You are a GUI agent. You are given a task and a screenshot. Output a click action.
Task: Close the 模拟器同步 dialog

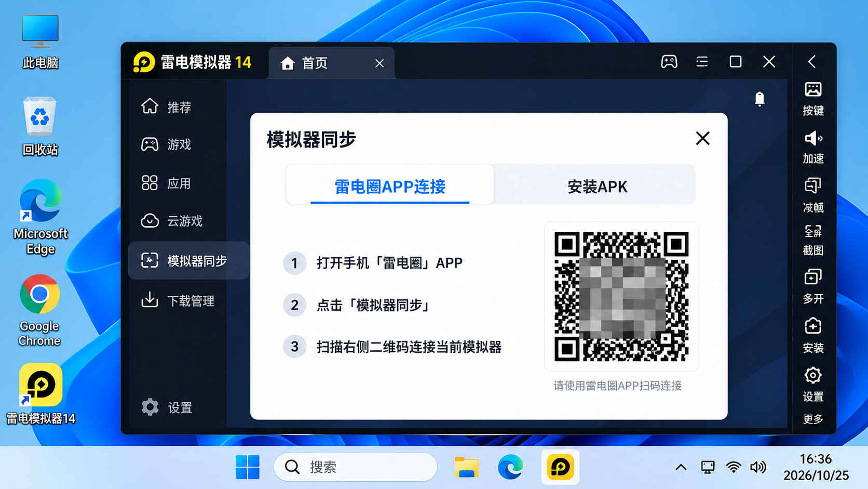702,138
